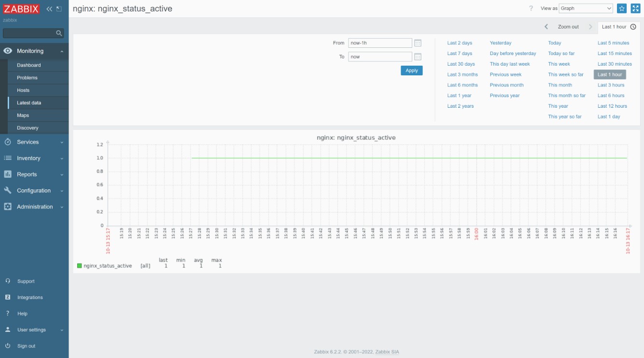Viewport: 644px width, 358px height.
Task: Open calendar picker for To field
Action: pos(418,57)
